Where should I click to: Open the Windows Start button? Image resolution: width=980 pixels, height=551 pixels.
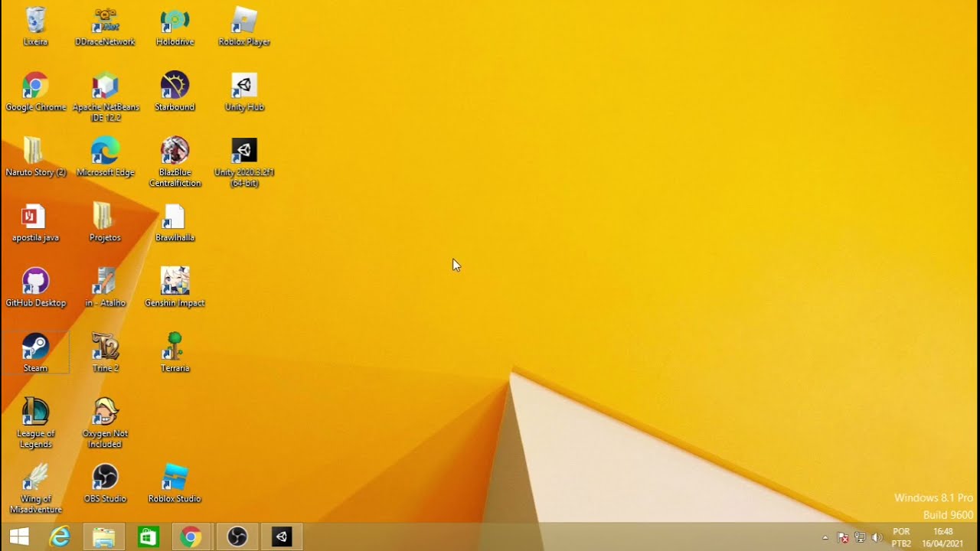19,537
